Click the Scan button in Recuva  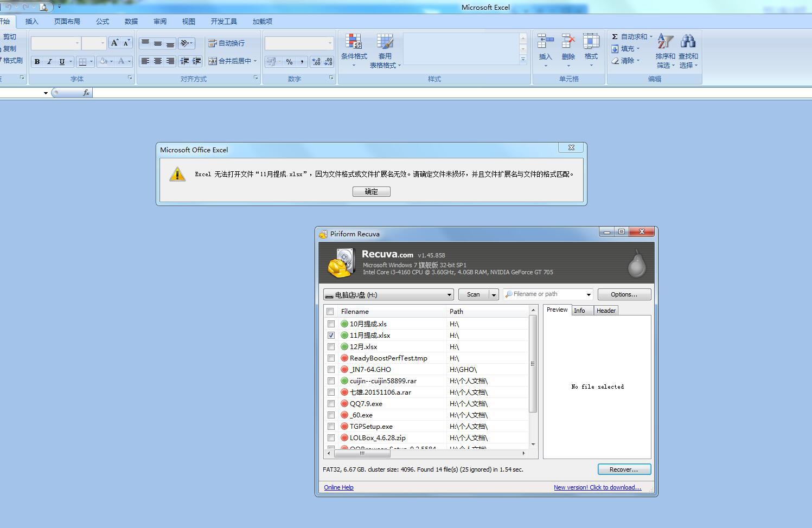pyautogui.click(x=474, y=294)
